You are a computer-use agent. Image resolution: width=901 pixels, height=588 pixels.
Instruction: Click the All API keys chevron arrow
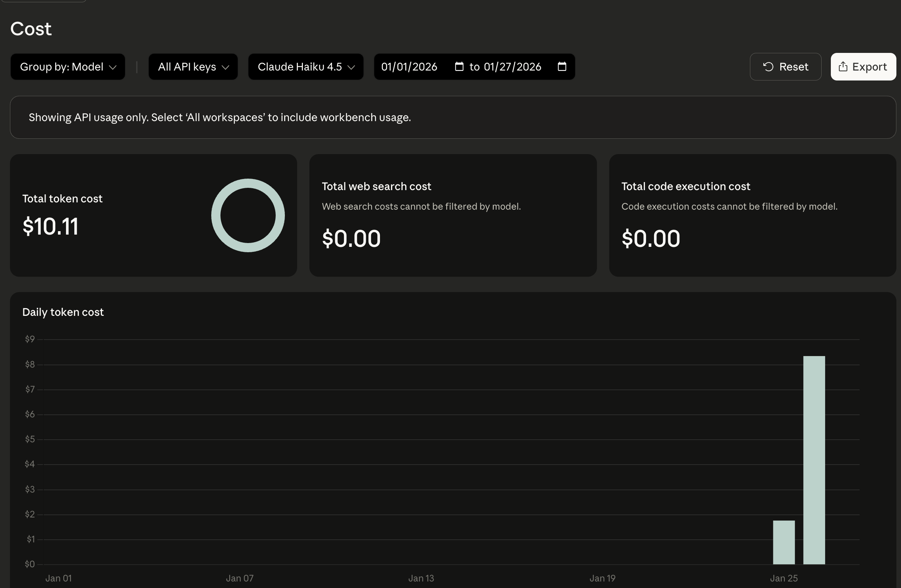click(x=225, y=67)
